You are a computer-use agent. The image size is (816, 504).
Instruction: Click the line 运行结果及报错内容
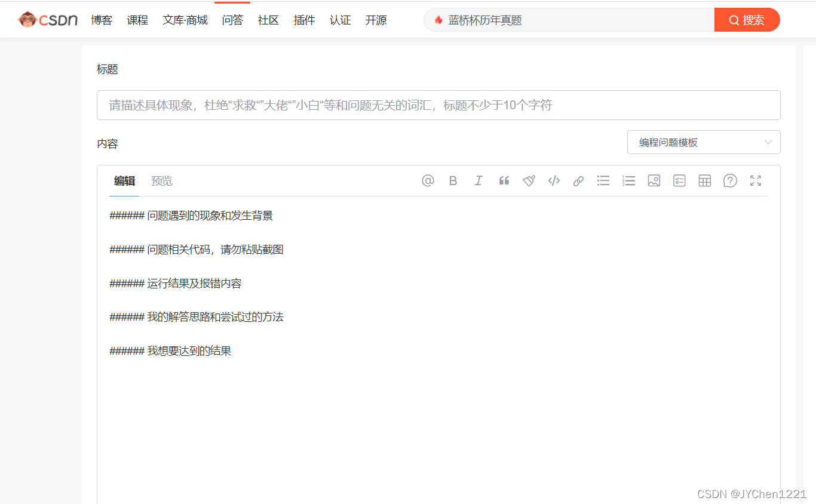[x=176, y=284]
